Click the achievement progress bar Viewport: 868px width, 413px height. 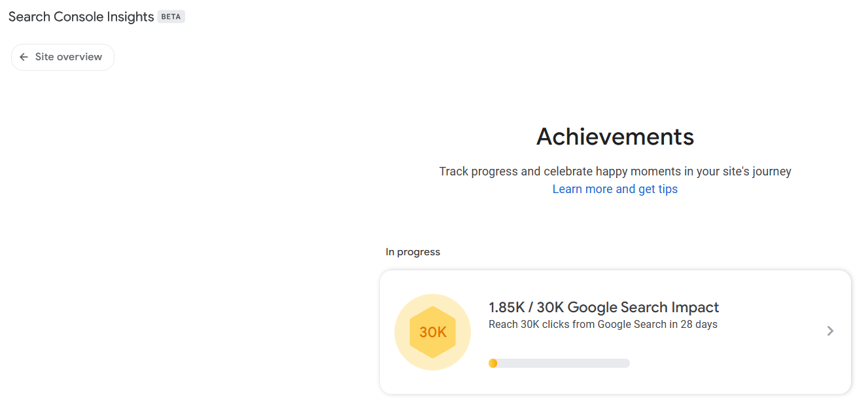click(x=559, y=363)
